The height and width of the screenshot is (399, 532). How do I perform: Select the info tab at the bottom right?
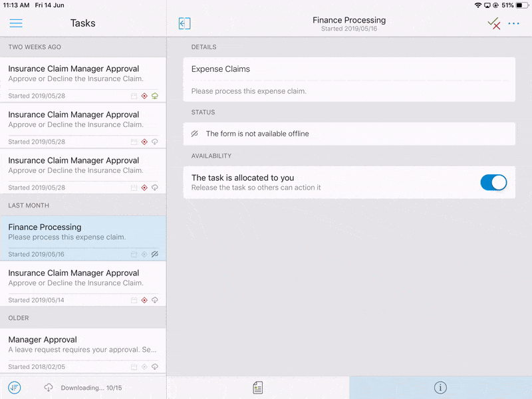pyautogui.click(x=442, y=387)
